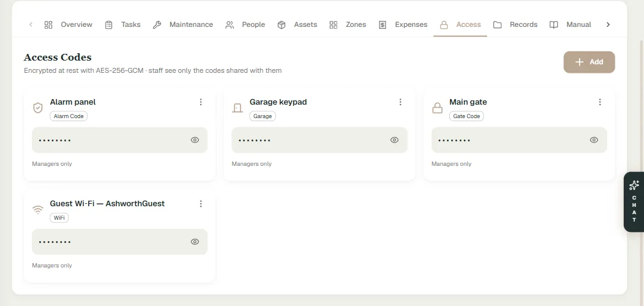Click Managers only under Garage keypad
This screenshot has width=644, height=306.
point(252,164)
